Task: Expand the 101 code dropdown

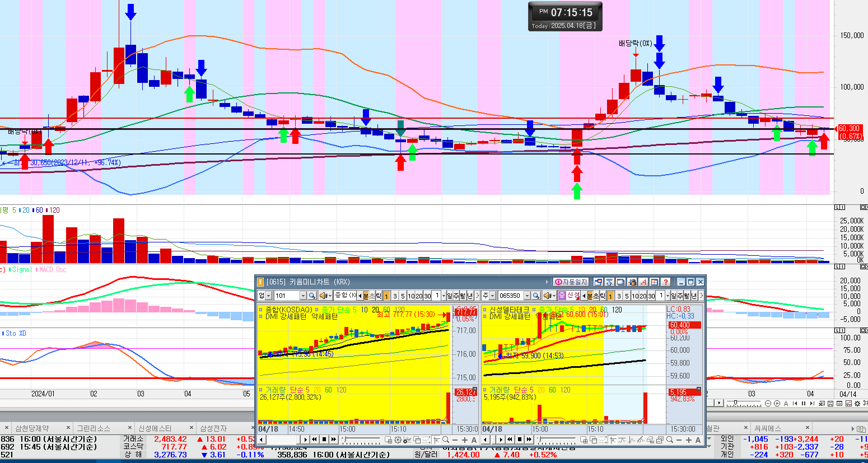Action: click(303, 296)
